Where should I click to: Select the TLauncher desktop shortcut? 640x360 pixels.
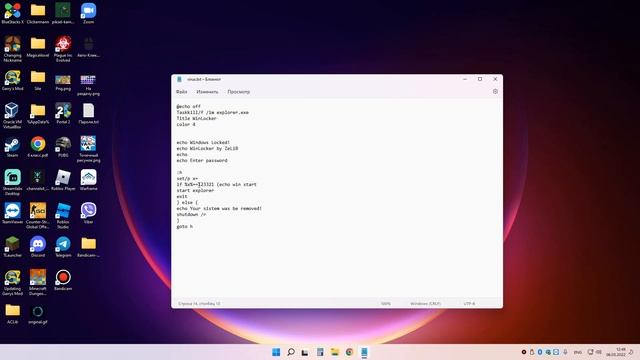coord(13,247)
